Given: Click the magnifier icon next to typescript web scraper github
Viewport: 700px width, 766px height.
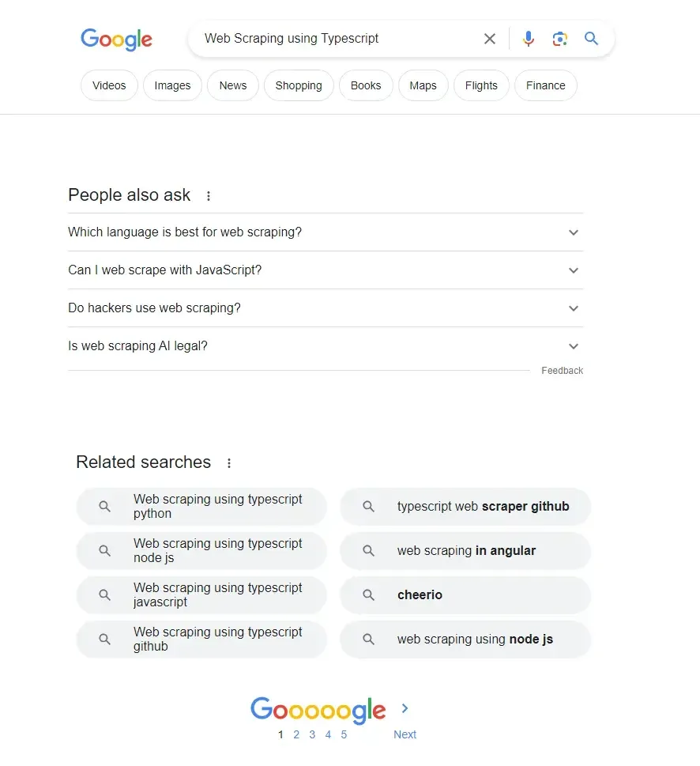Looking at the screenshot, I should [368, 506].
